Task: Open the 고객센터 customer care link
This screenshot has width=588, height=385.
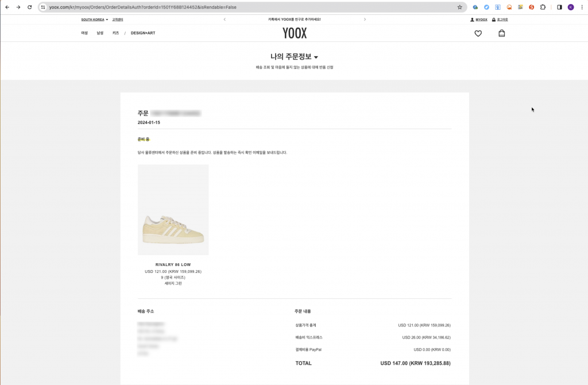Action: click(117, 20)
